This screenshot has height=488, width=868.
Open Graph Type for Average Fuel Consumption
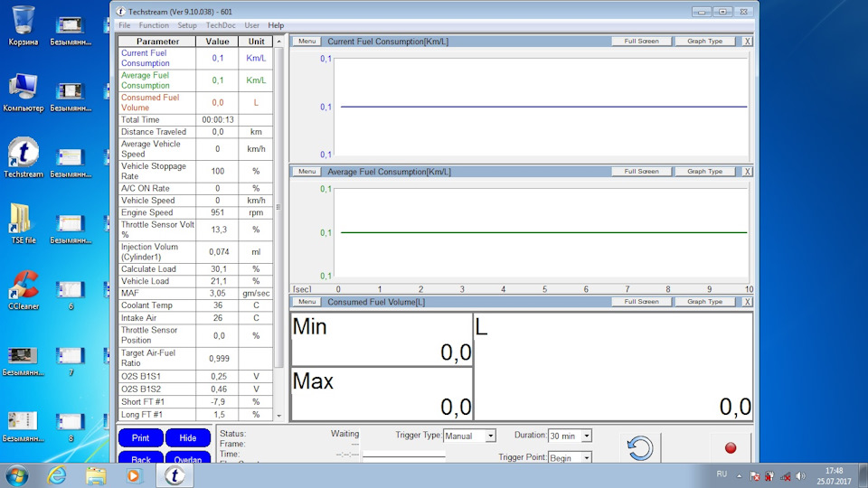[704, 172]
